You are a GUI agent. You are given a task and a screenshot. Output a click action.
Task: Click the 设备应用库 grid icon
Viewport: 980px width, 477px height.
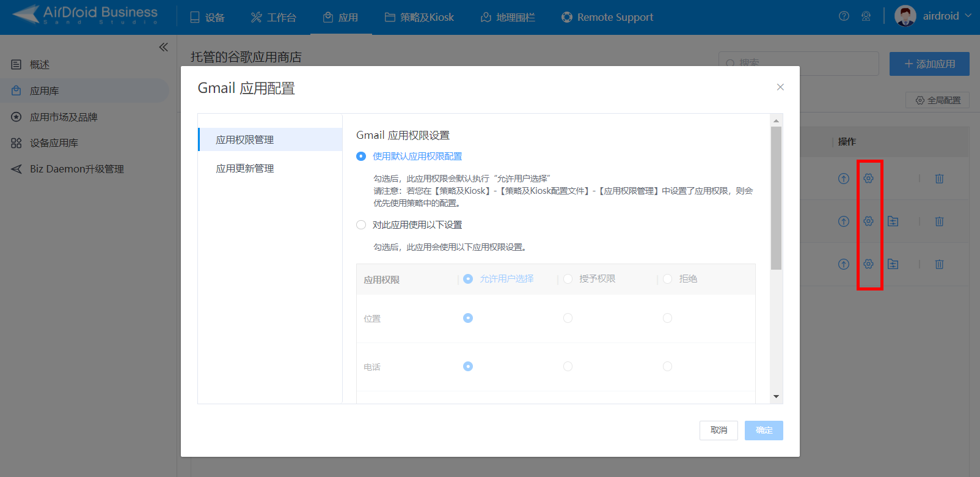pyautogui.click(x=16, y=142)
